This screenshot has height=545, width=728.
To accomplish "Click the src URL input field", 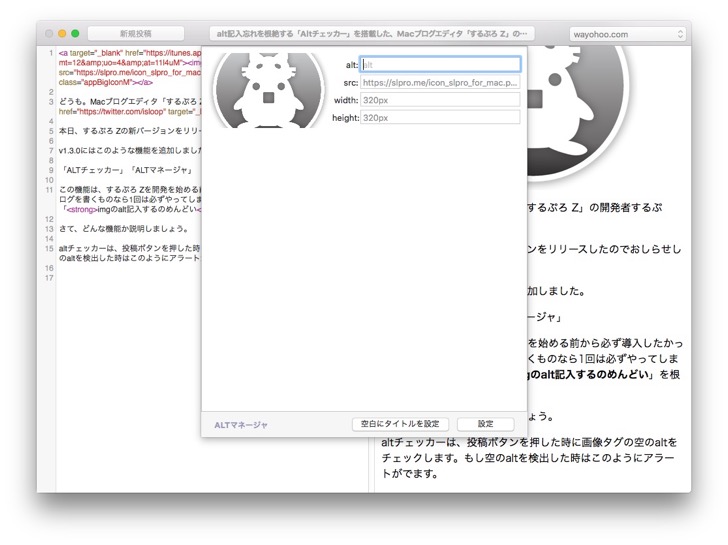I will pos(440,83).
